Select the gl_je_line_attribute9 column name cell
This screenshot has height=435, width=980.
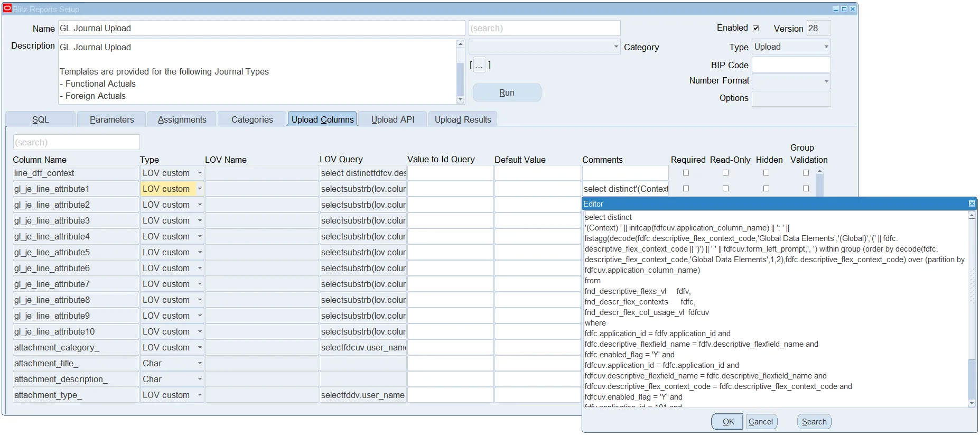[76, 316]
